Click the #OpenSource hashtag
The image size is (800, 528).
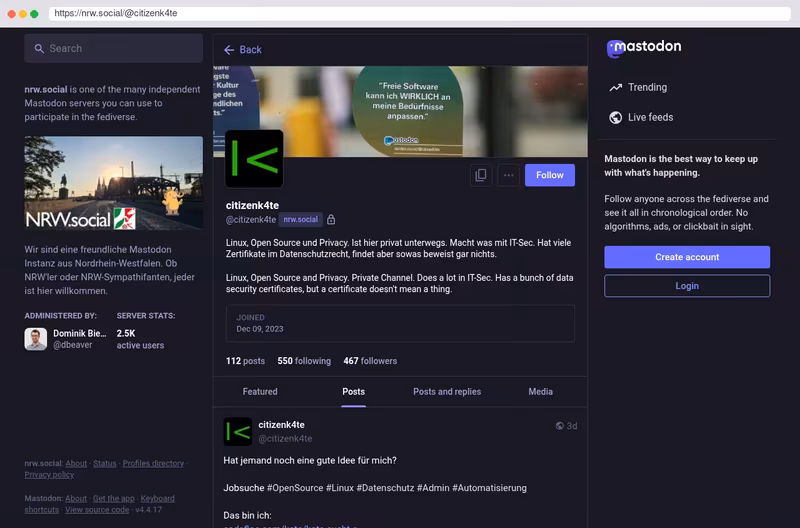pyautogui.click(x=295, y=488)
